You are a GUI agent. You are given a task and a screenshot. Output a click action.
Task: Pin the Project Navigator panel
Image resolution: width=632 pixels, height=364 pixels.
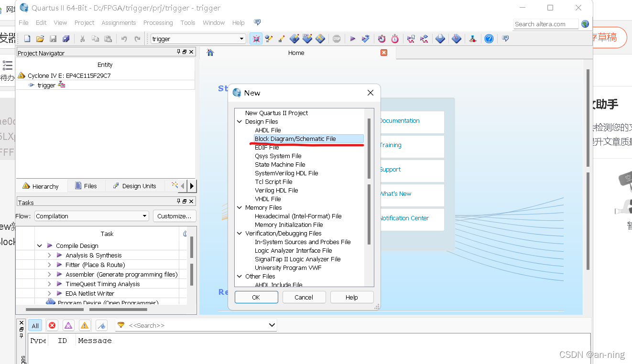(179, 52)
